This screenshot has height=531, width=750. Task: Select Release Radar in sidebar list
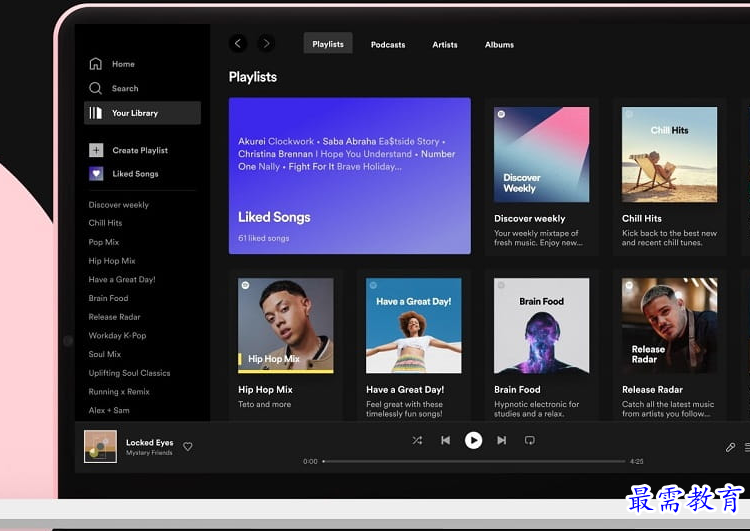[114, 317]
